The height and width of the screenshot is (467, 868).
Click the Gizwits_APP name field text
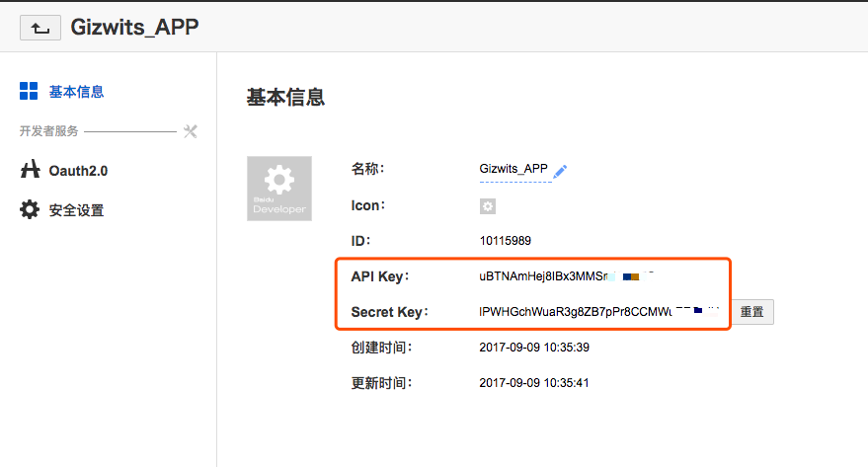(x=513, y=169)
